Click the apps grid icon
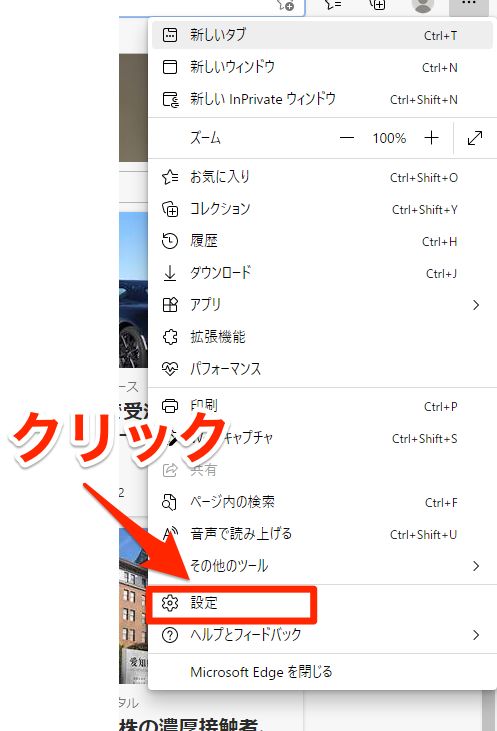 pyautogui.click(x=170, y=305)
